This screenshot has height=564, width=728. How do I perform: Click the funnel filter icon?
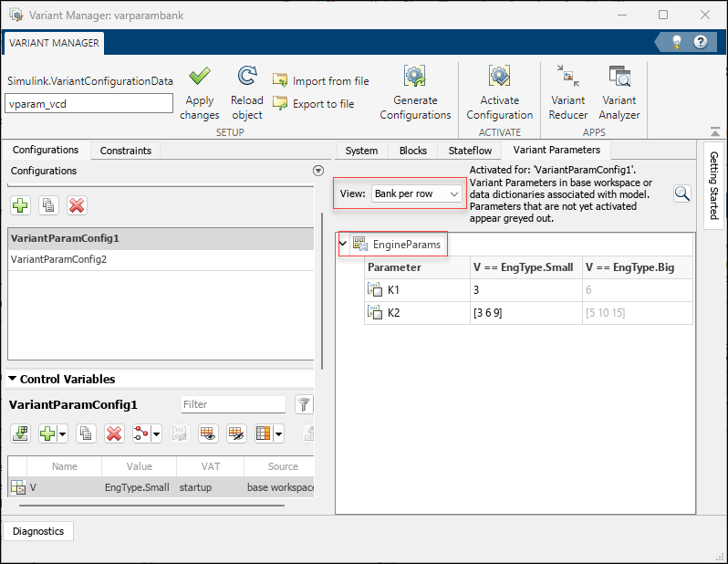304,404
